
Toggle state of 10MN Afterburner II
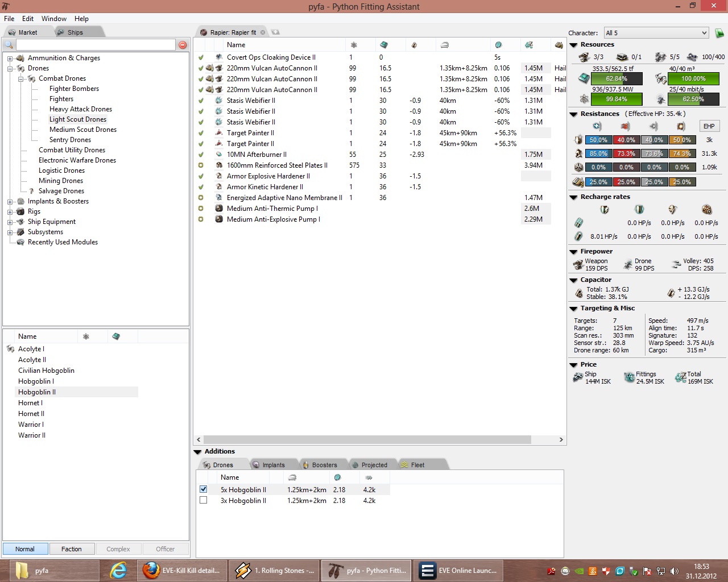pos(201,155)
